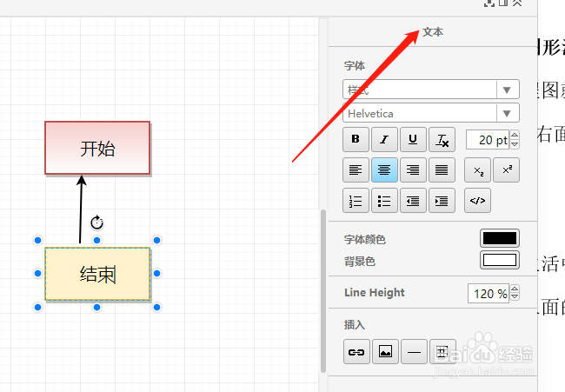Image resolution: width=565 pixels, height=392 pixels.
Task: Open the white background color swatch
Action: (500, 260)
